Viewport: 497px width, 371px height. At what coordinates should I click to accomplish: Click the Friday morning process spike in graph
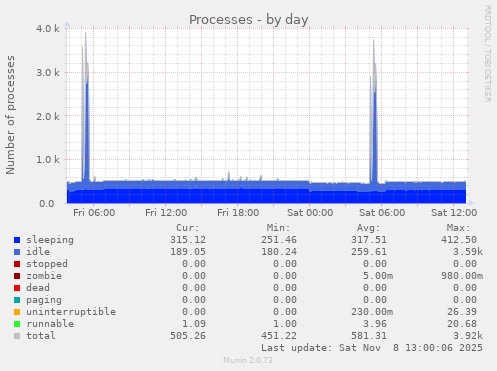[x=86, y=117]
